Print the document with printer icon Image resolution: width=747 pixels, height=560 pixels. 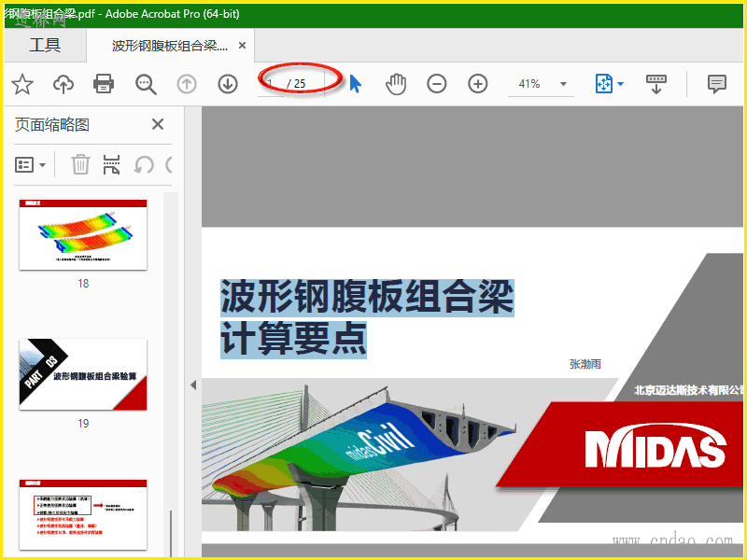point(104,84)
